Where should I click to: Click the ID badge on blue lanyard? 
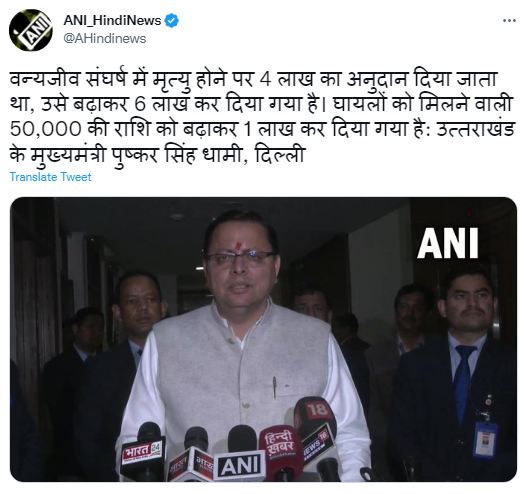[x=485, y=439]
